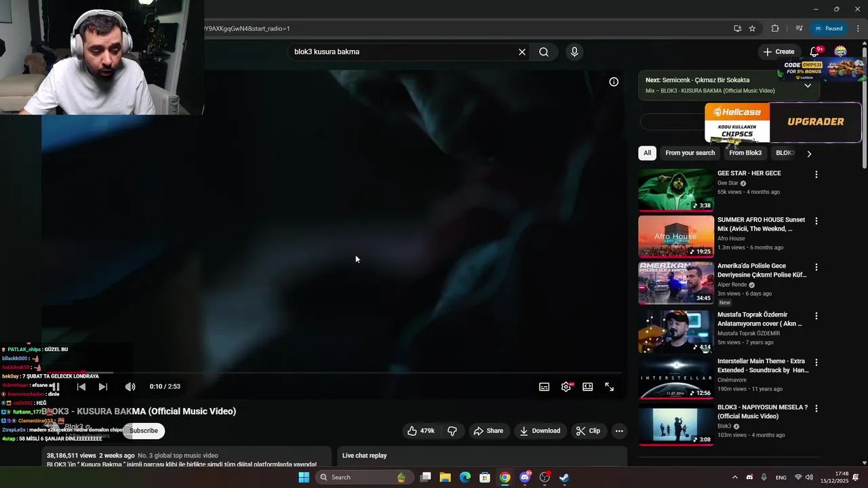Open Chrome media controls icon
868x488 pixels.
pyautogui.click(x=799, y=28)
